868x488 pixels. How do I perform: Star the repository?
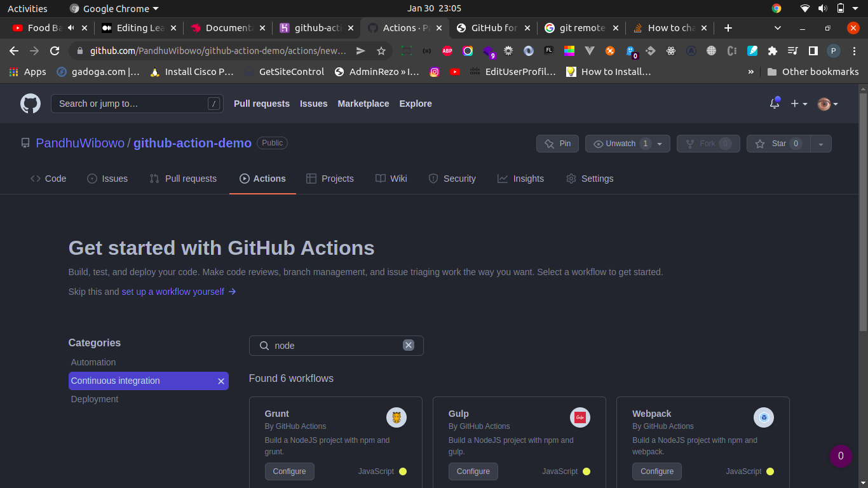pyautogui.click(x=778, y=144)
